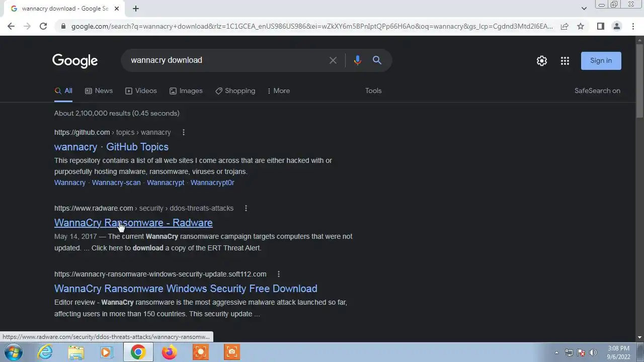The height and width of the screenshot is (362, 644).
Task: Go back to the previous page
Action: coord(11,26)
